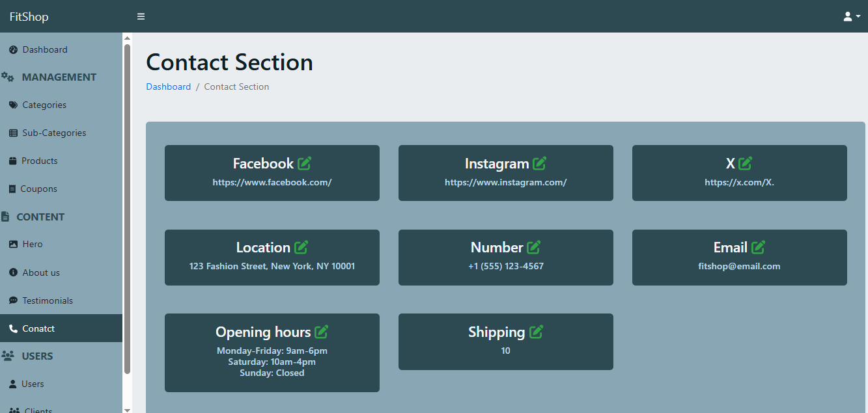Image resolution: width=868 pixels, height=413 pixels.
Task: Edit the Location address using its icon
Action: point(301,247)
